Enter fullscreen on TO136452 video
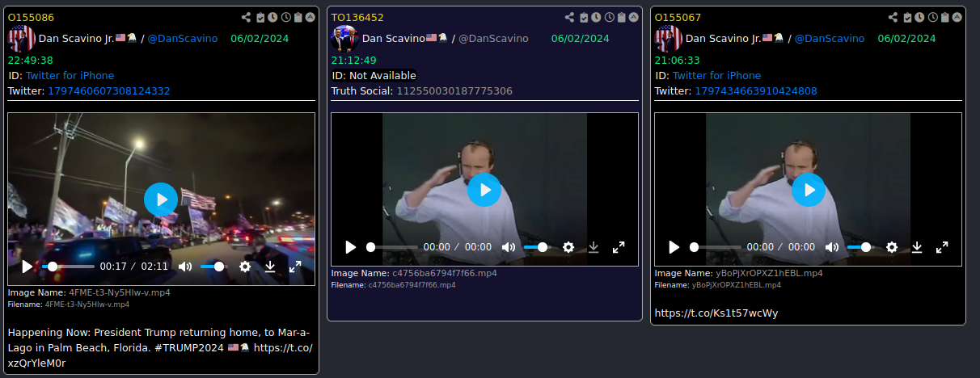This screenshot has height=378, width=980. pyautogui.click(x=619, y=247)
